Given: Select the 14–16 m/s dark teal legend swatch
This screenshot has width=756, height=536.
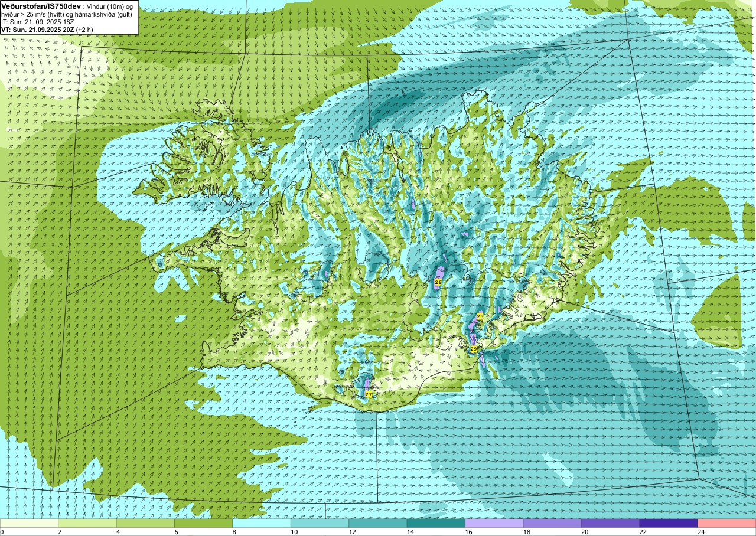Looking at the screenshot, I should pyautogui.click(x=436, y=523).
